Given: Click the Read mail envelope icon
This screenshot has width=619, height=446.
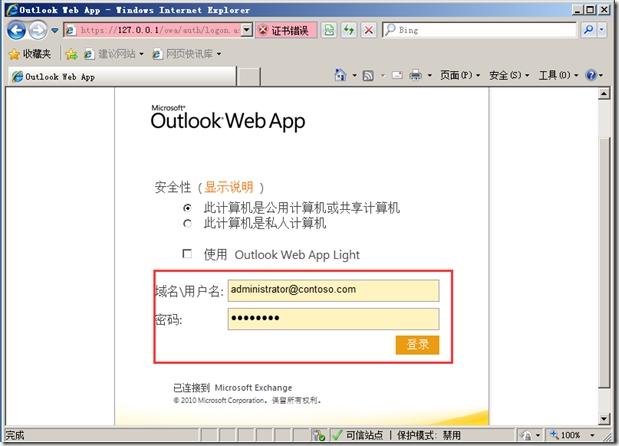Looking at the screenshot, I should (397, 75).
